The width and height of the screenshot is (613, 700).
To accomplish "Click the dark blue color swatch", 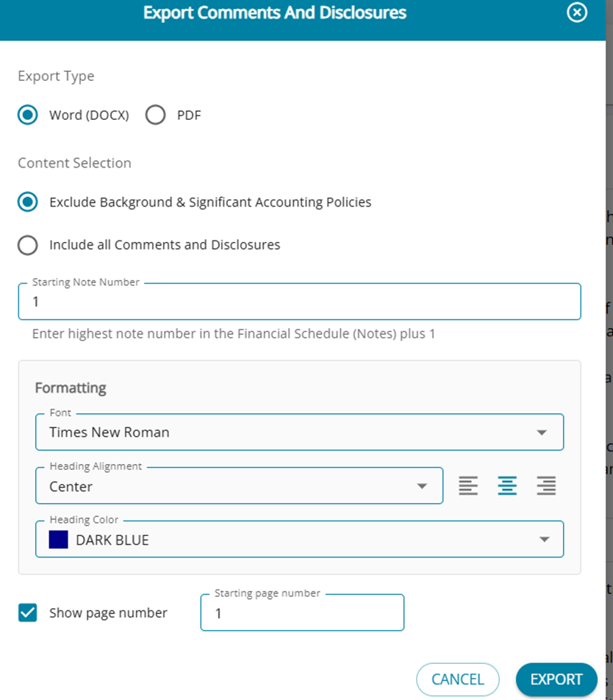I will coord(59,540).
